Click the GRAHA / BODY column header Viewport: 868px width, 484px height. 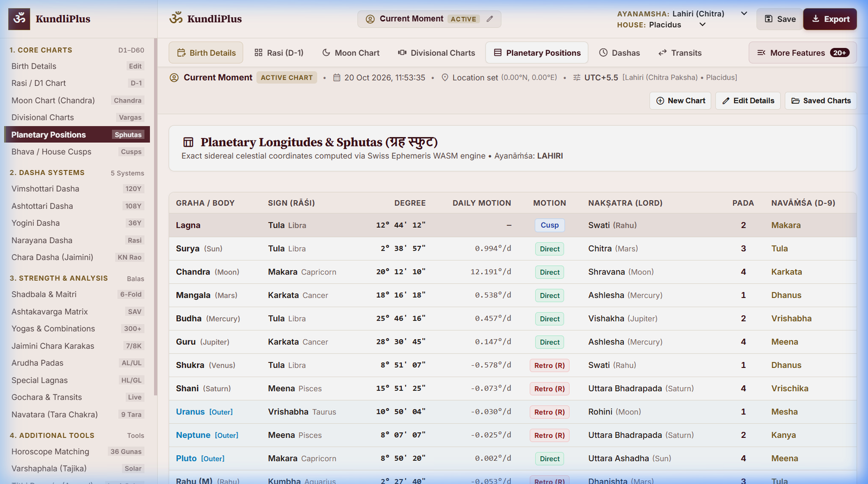point(205,203)
